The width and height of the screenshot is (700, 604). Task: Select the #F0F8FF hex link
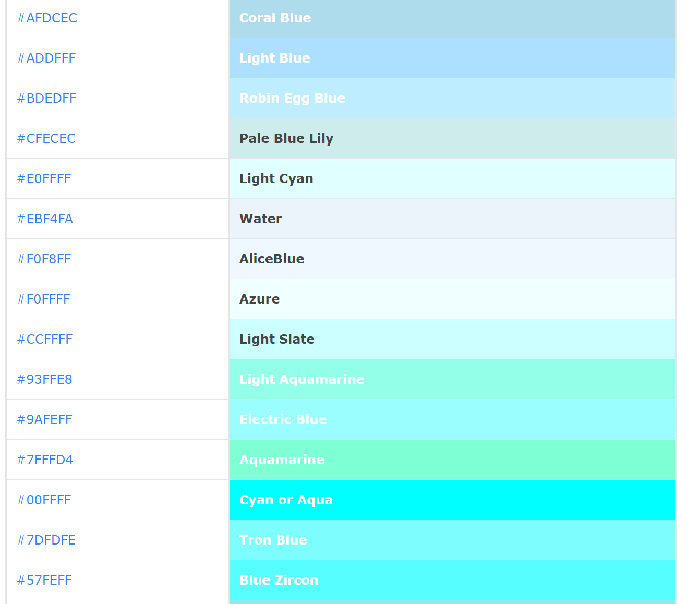pos(44,259)
